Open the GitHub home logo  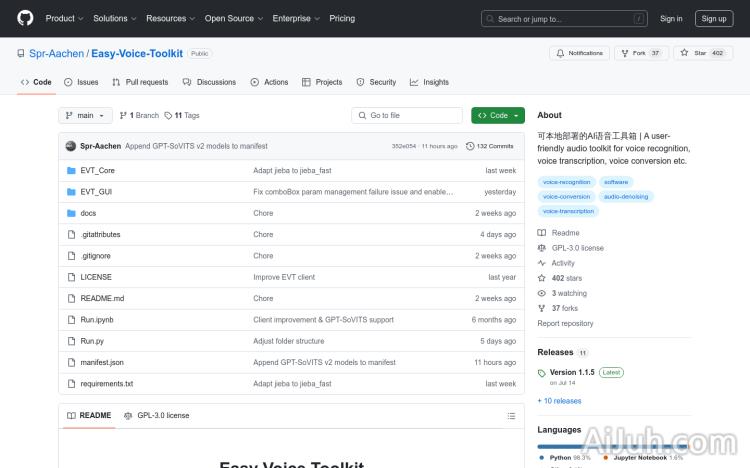(x=25, y=18)
